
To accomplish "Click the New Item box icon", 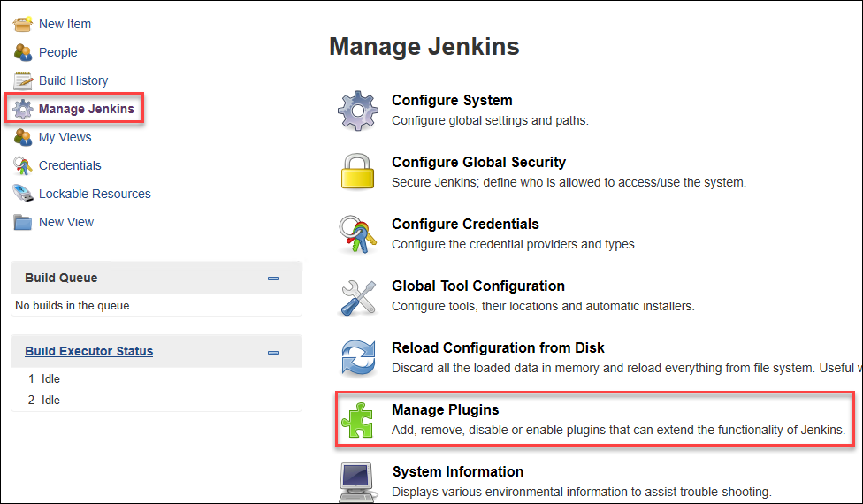I will tap(23, 24).
